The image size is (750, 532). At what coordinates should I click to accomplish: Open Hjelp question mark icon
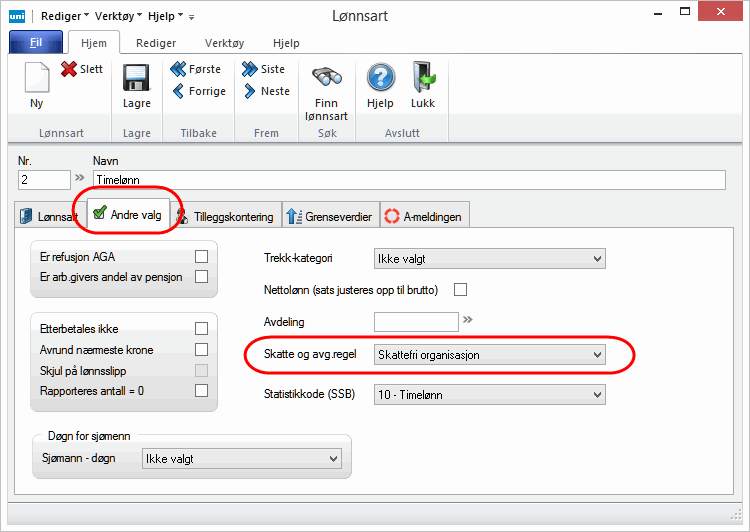coord(380,80)
